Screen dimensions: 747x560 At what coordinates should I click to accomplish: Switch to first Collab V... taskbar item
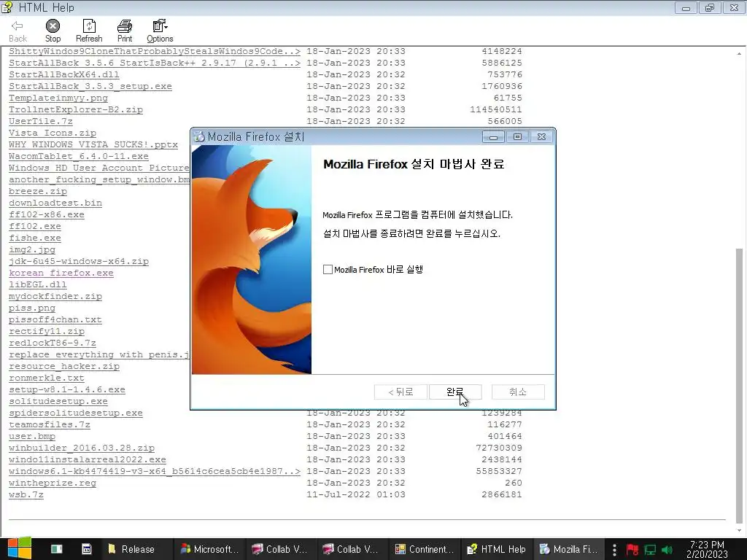point(279,549)
